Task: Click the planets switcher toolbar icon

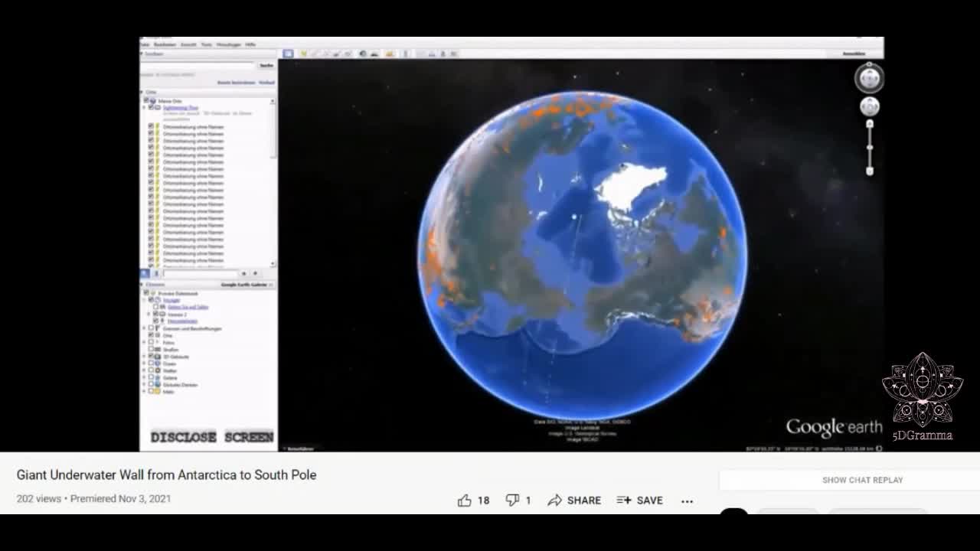Action: (389, 54)
